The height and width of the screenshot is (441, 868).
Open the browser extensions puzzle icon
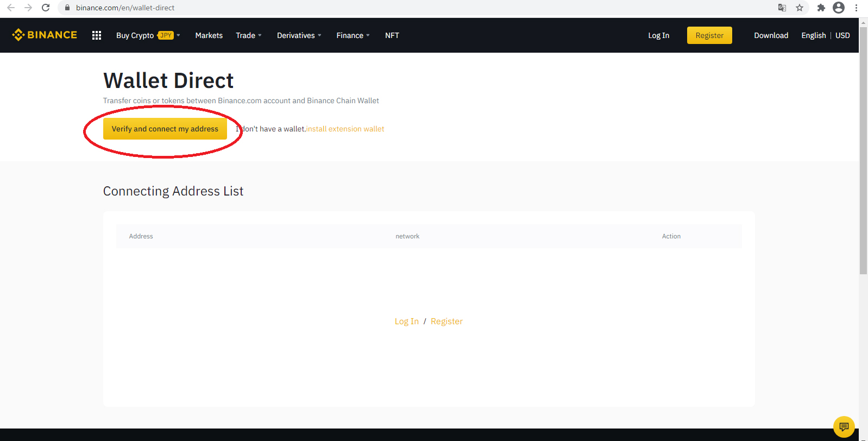(x=821, y=8)
